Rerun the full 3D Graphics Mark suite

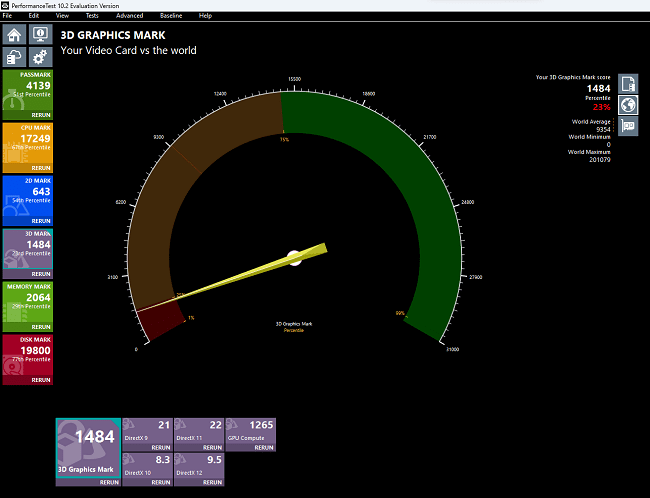(109, 482)
